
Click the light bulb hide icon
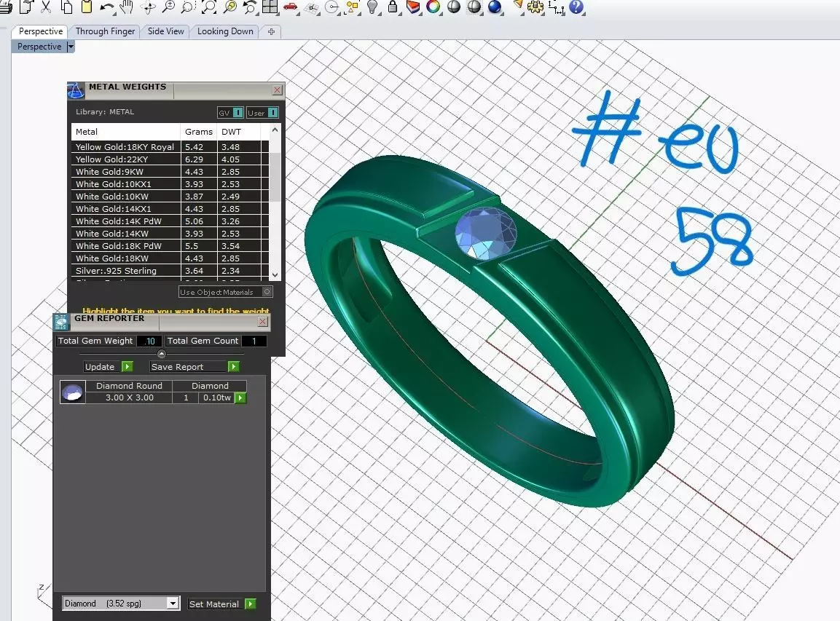click(x=372, y=7)
